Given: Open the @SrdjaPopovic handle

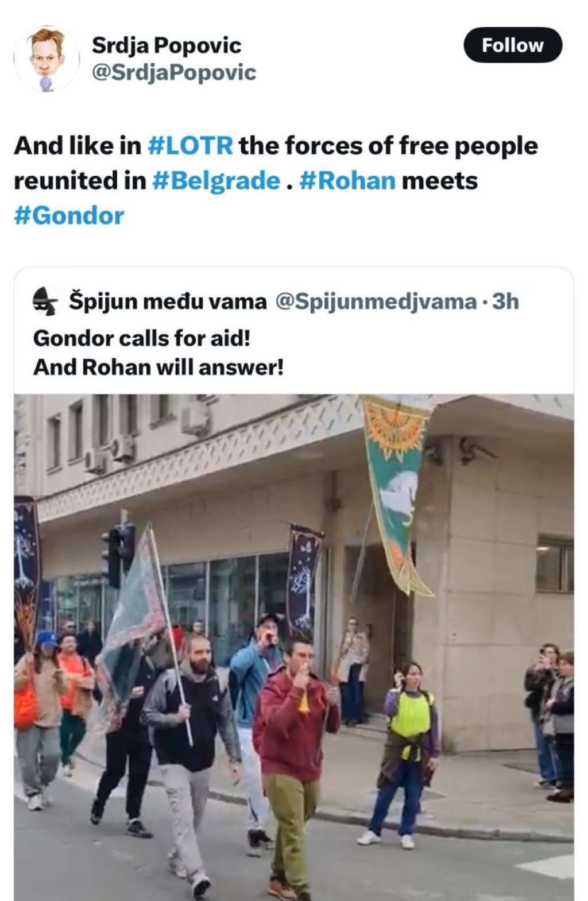Looking at the screenshot, I should (174, 73).
